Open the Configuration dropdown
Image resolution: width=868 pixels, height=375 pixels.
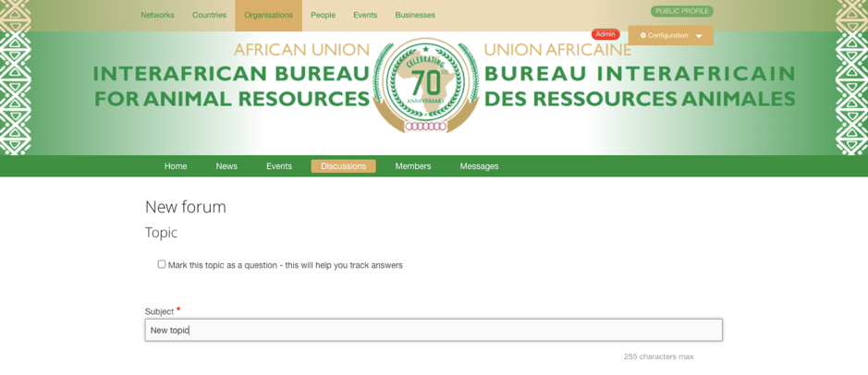coord(671,35)
